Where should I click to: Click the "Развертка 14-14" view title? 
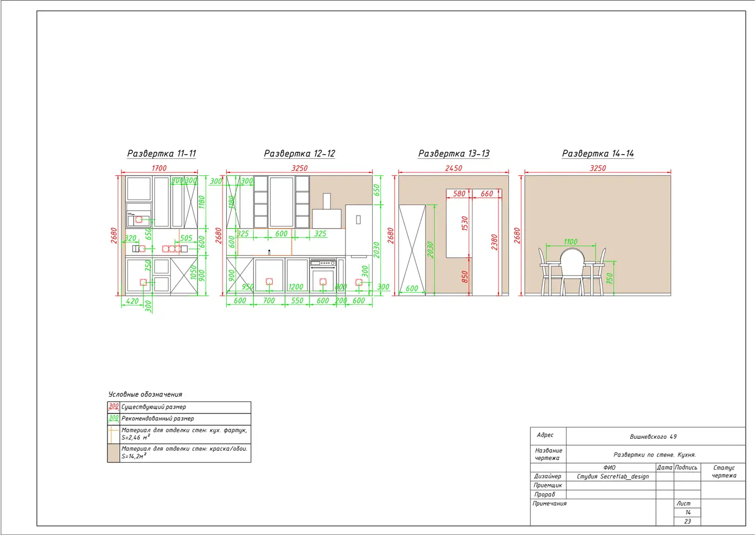(598, 153)
